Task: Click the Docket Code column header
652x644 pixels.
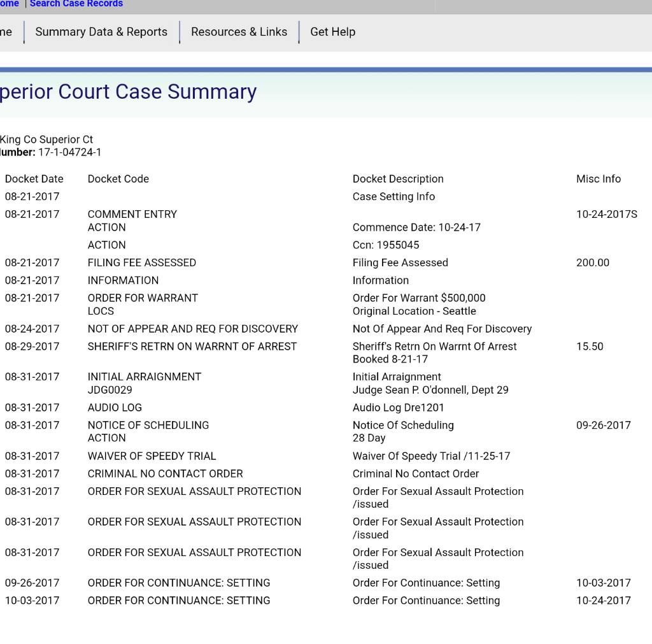Action: 118,179
